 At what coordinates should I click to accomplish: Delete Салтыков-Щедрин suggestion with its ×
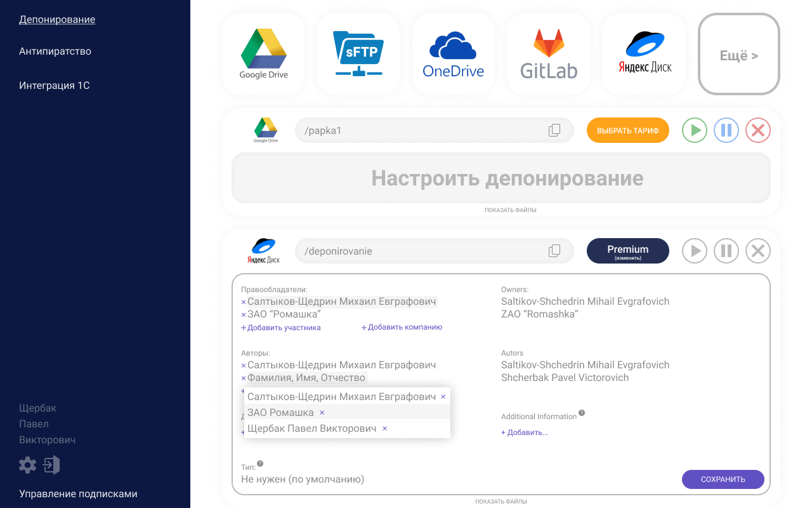coord(443,397)
